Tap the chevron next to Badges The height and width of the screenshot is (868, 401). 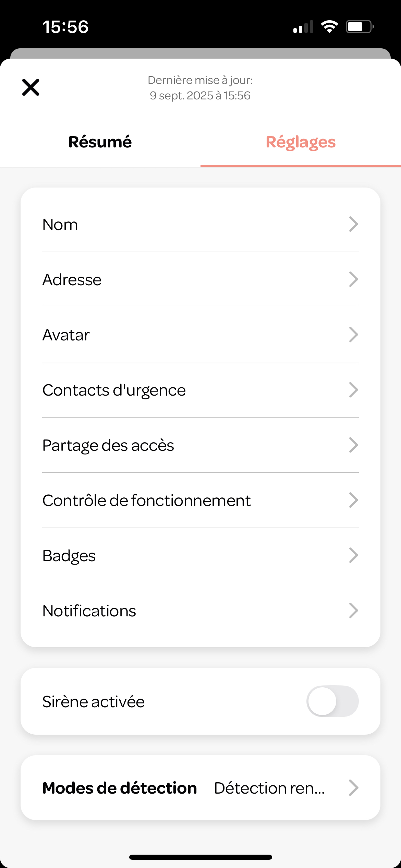[x=354, y=555]
